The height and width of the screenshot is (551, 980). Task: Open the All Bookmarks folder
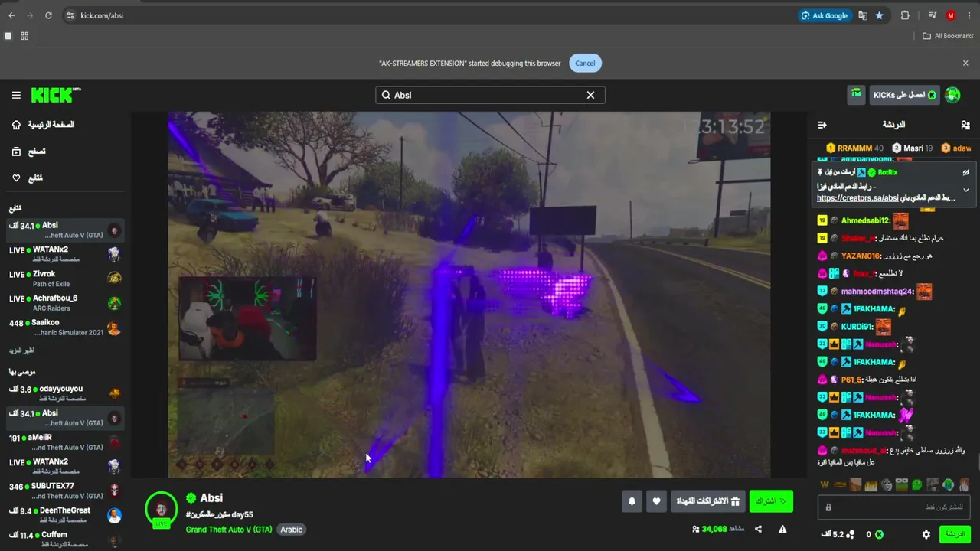(948, 36)
